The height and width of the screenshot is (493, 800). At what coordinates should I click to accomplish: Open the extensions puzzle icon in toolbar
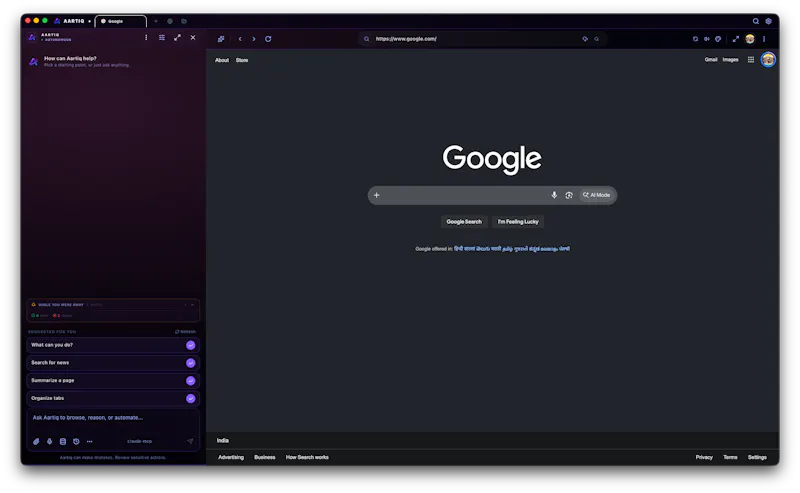click(x=695, y=39)
